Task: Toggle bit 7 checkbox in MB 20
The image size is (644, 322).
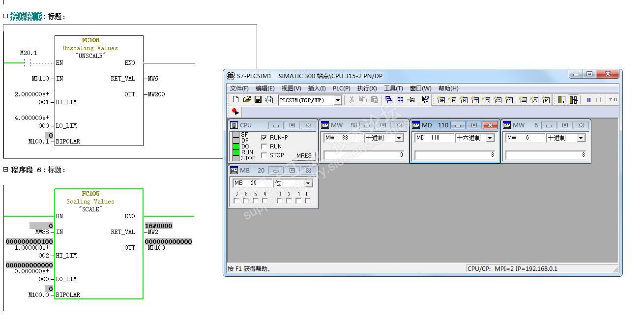Action: pyautogui.click(x=237, y=201)
